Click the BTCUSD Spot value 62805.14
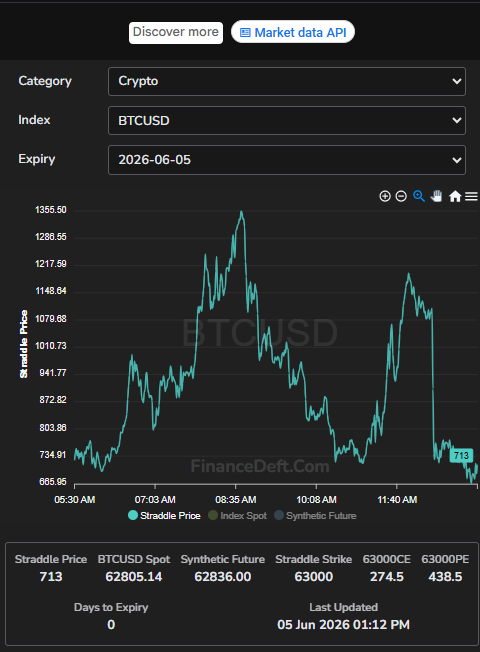480x652 pixels. coord(134,577)
